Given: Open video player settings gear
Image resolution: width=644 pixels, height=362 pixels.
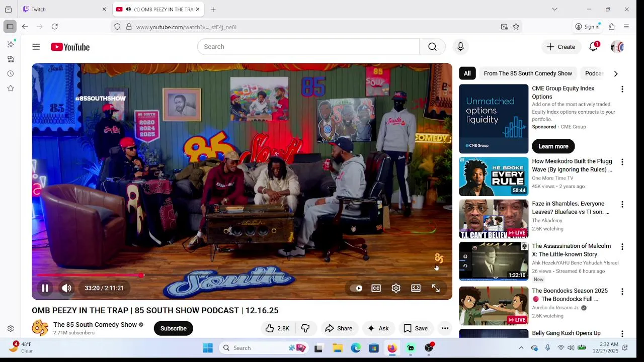Looking at the screenshot, I should [396, 288].
